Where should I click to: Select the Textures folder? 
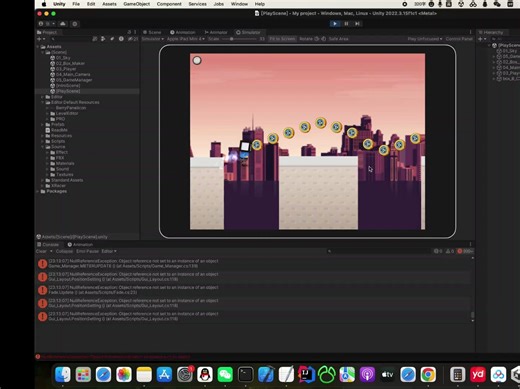pos(62,175)
